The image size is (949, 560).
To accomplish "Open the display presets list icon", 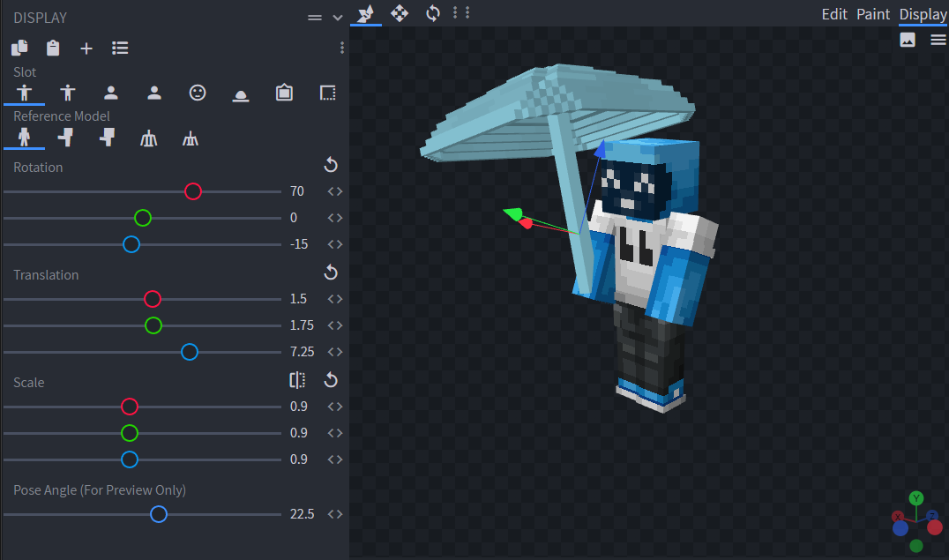I will (x=120, y=48).
